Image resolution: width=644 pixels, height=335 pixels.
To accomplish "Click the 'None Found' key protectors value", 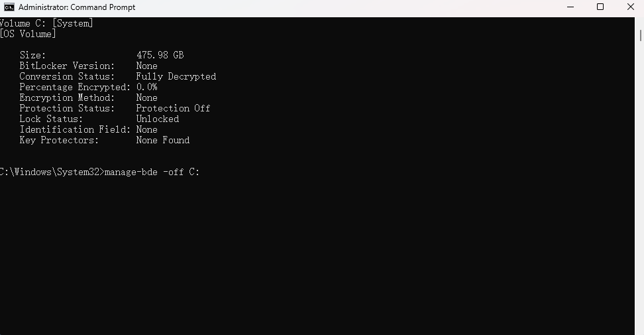I will click(162, 140).
